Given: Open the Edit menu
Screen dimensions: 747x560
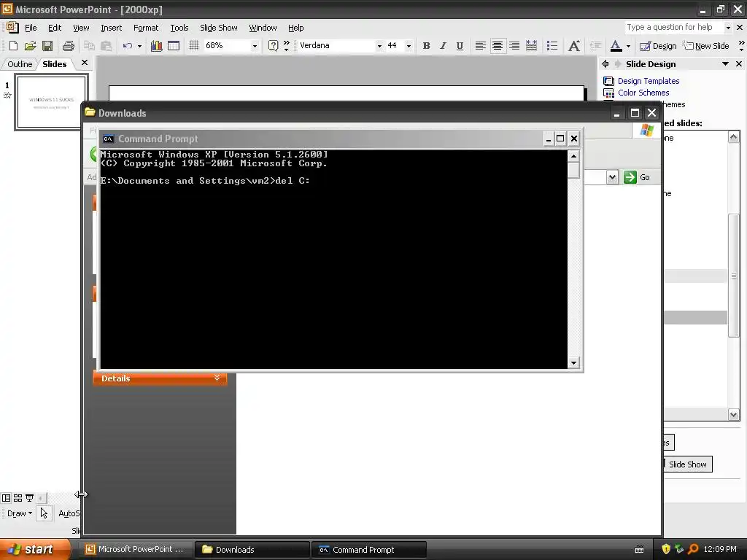Looking at the screenshot, I should [x=55, y=28].
